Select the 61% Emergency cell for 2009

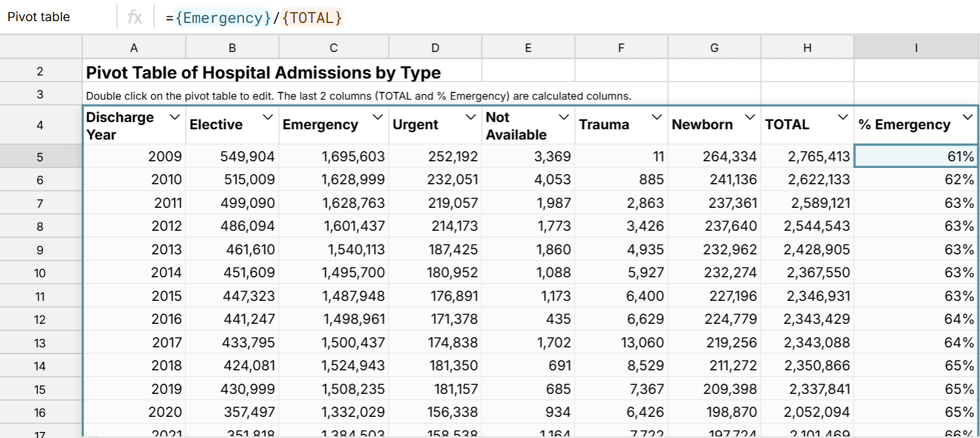[x=915, y=156]
